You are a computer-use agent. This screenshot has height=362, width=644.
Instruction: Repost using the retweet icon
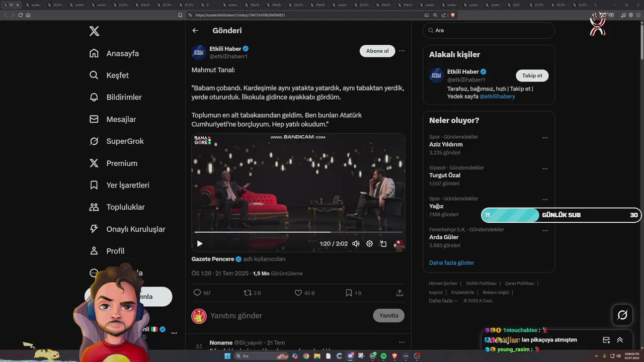point(247,293)
